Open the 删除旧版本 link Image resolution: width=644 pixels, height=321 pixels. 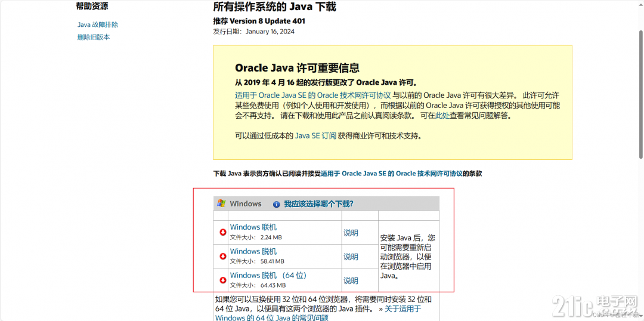coord(94,37)
